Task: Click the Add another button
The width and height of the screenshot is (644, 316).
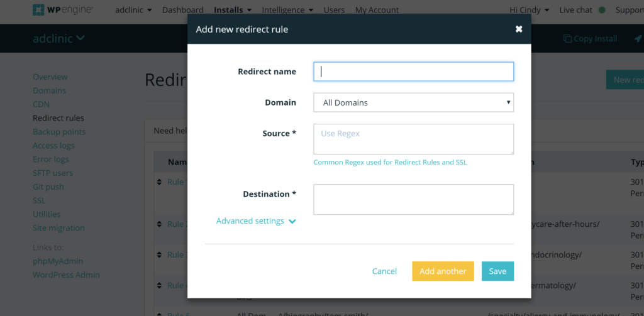Action: [x=443, y=271]
